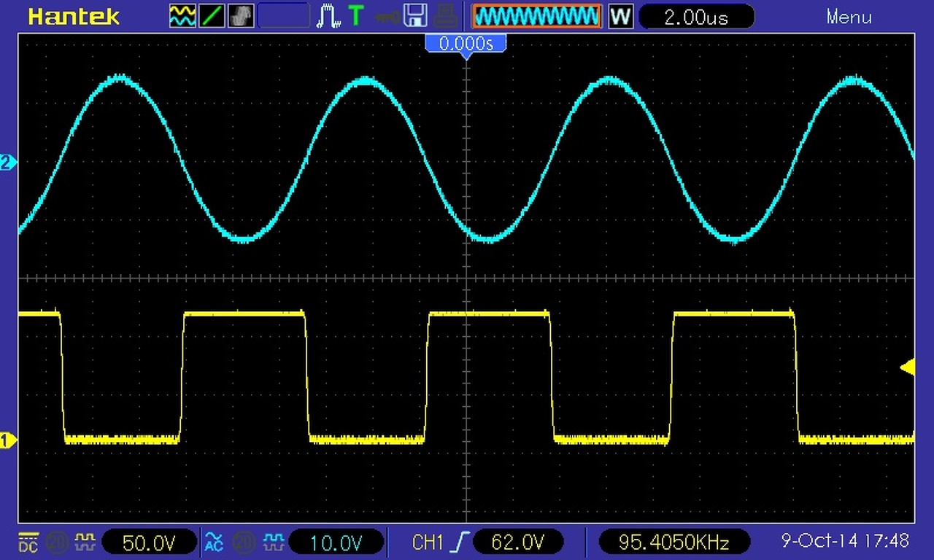Click the gray waveform persistence icon
The width and height of the screenshot is (934, 560).
coord(242,16)
